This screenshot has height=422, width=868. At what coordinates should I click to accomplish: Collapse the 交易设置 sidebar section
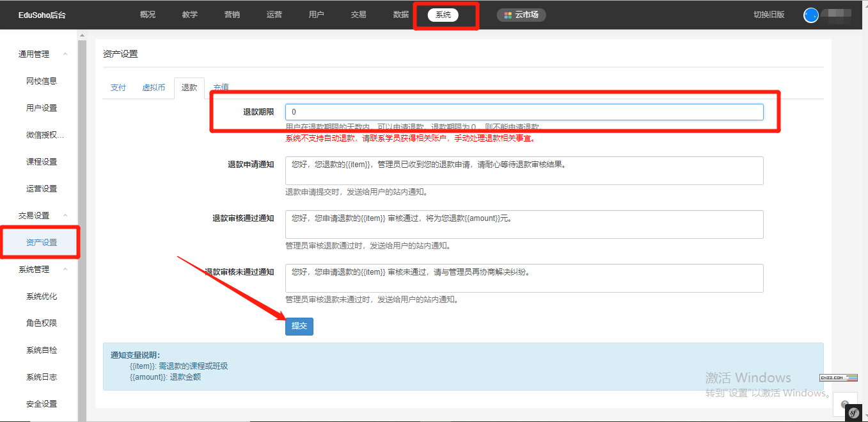[65, 216]
